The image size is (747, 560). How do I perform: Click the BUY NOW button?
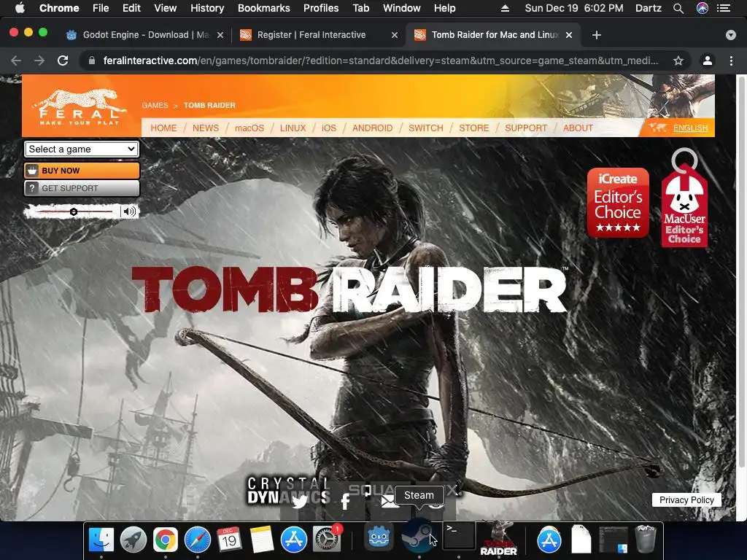pos(82,171)
